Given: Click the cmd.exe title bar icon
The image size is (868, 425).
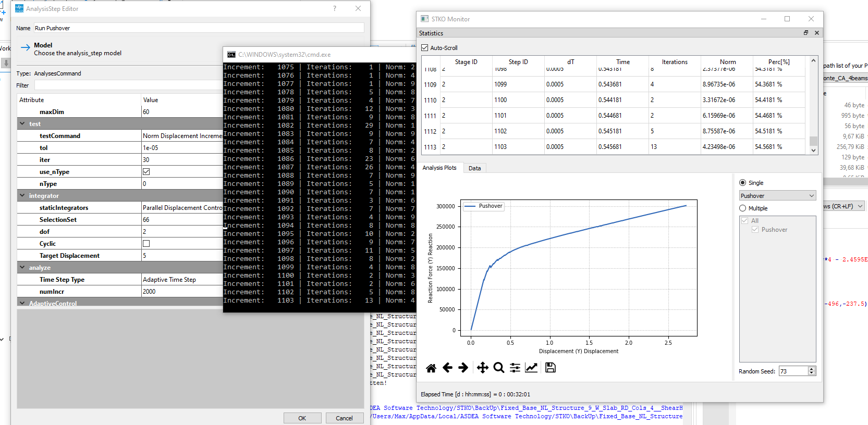Looking at the screenshot, I should [231, 54].
